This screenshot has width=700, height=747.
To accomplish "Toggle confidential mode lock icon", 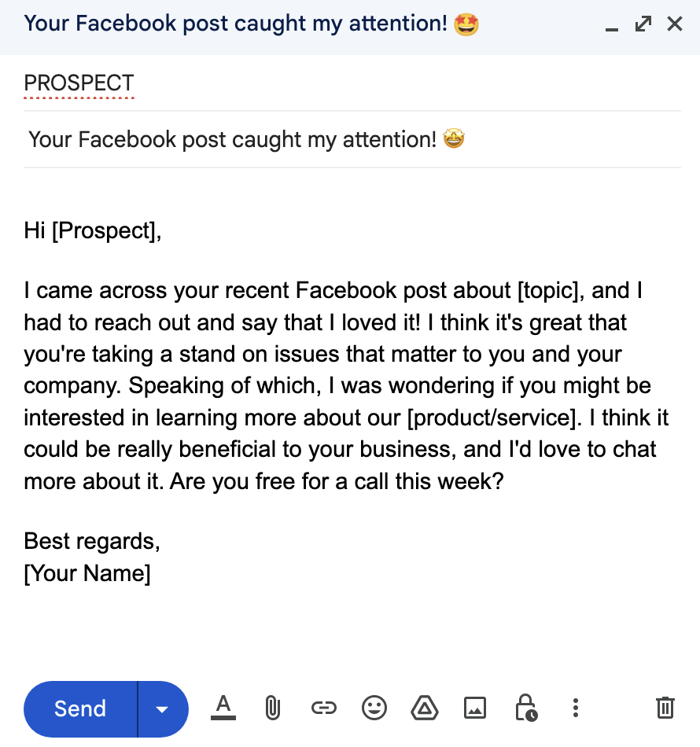I will (x=526, y=708).
